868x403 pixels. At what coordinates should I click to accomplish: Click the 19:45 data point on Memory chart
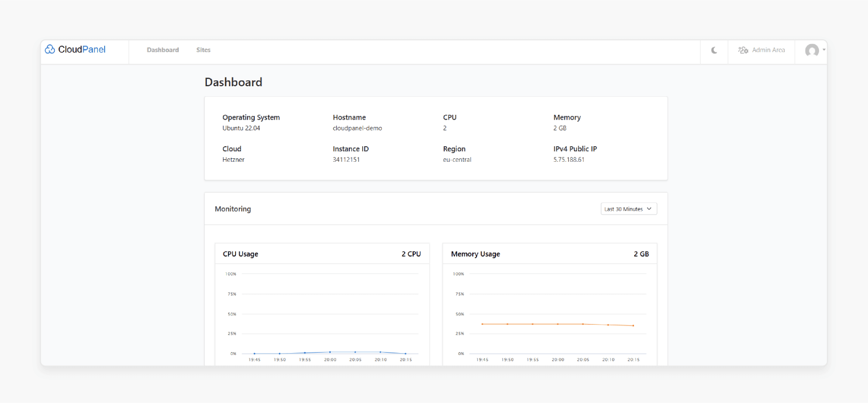click(482, 324)
